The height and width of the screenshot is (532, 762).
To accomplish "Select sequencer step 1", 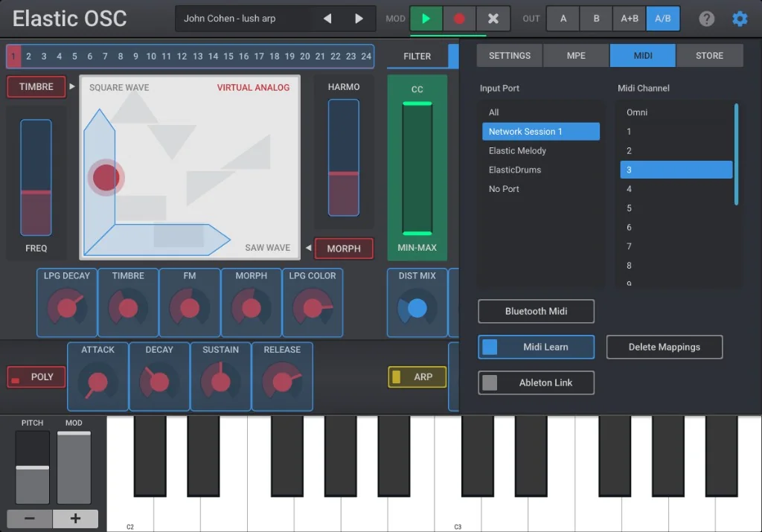I will 13,57.
